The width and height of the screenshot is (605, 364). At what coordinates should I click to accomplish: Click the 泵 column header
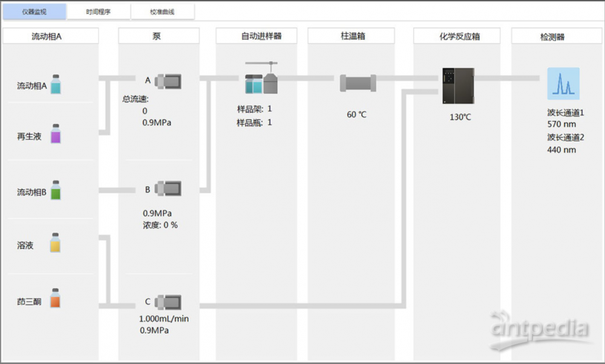tap(157, 36)
